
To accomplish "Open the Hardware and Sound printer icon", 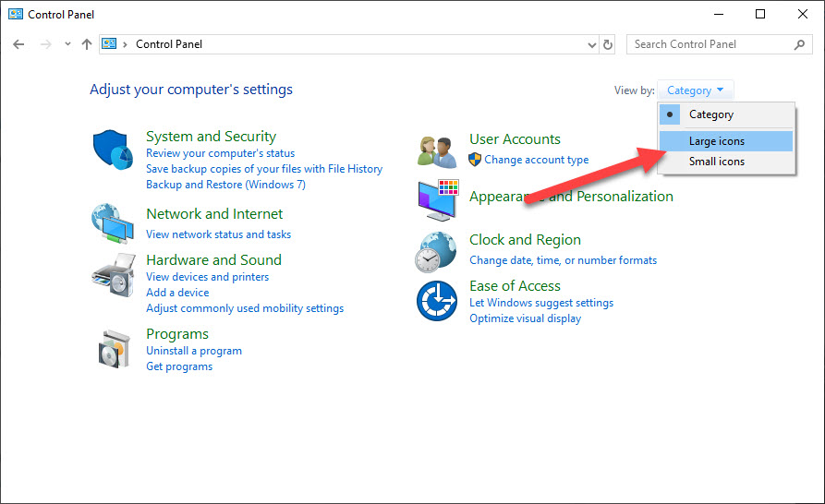I will [113, 275].
